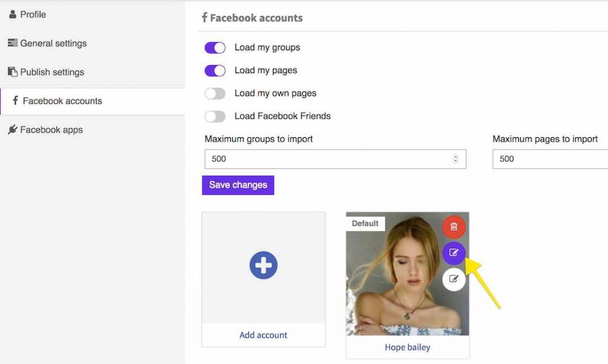Open Publish settings from the sidebar
The height and width of the screenshot is (364, 608).
51,72
